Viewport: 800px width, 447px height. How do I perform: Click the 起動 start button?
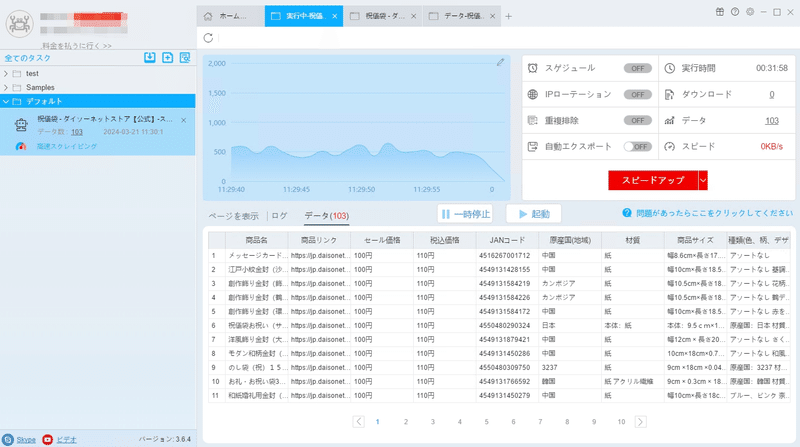coord(534,214)
